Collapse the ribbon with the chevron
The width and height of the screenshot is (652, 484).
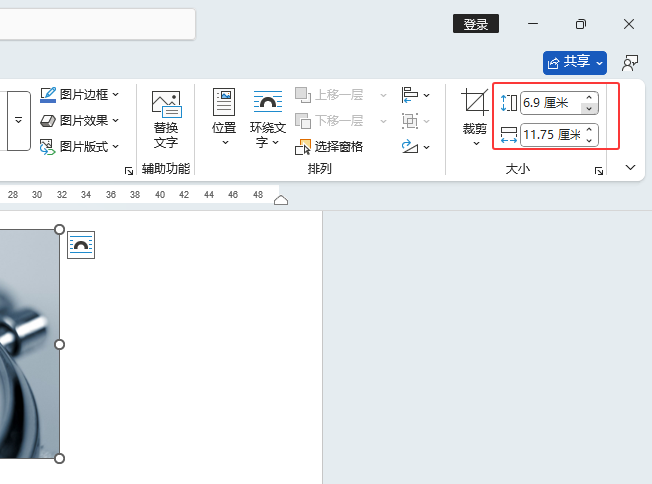coord(630,168)
